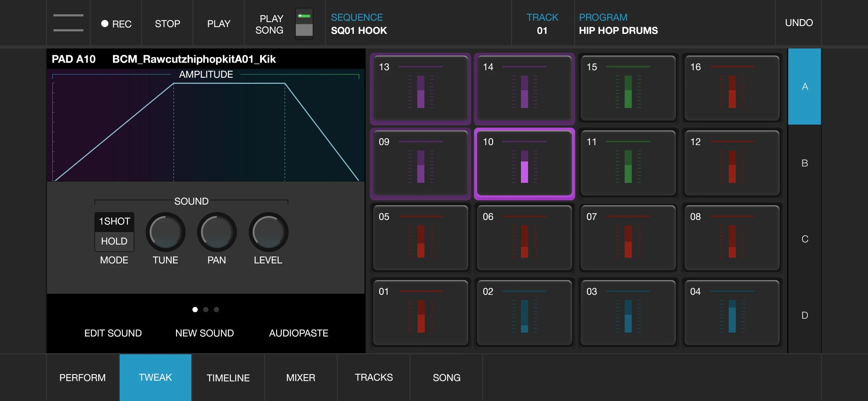The height and width of the screenshot is (401, 868).
Task: Tap red pad 01
Action: 420,313
